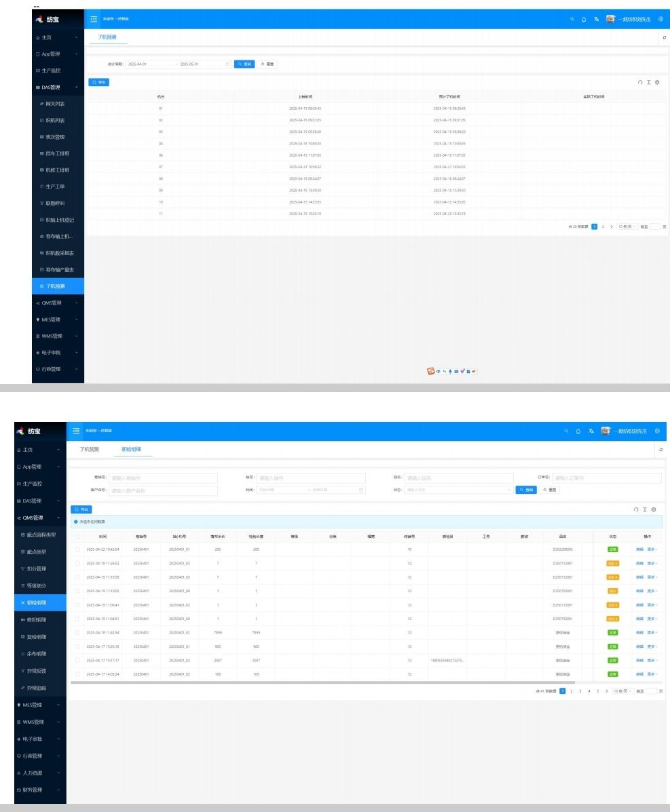The height and width of the screenshot is (812, 670).
Task: Check the select-all checkbox in table header
Action: [x=78, y=536]
